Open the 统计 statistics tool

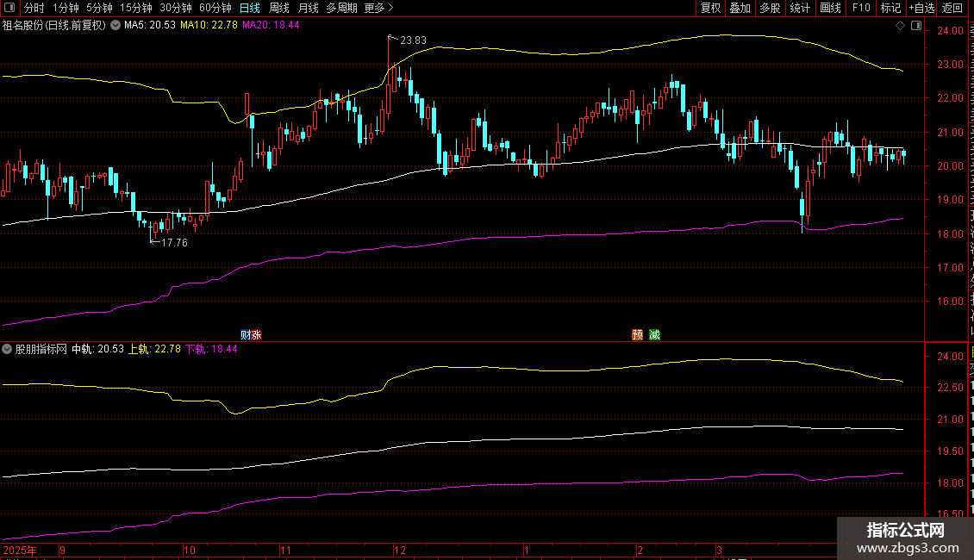coord(800,8)
